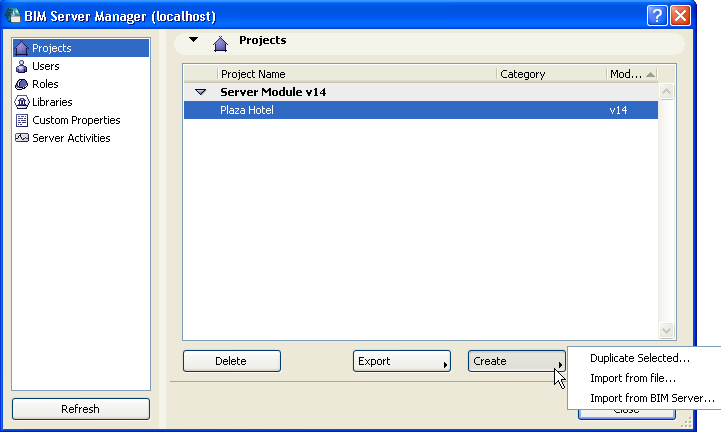Click the Projects house icon in sidebar

(x=22, y=48)
